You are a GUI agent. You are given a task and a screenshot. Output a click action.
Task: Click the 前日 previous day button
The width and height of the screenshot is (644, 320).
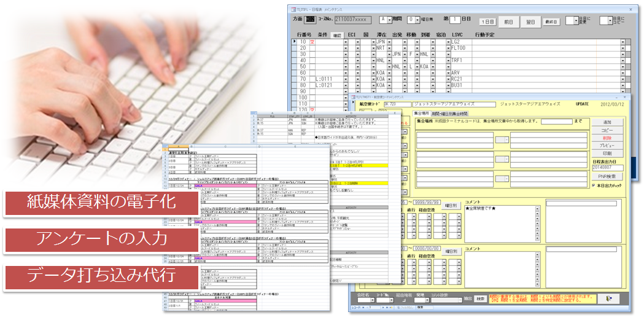click(x=508, y=22)
